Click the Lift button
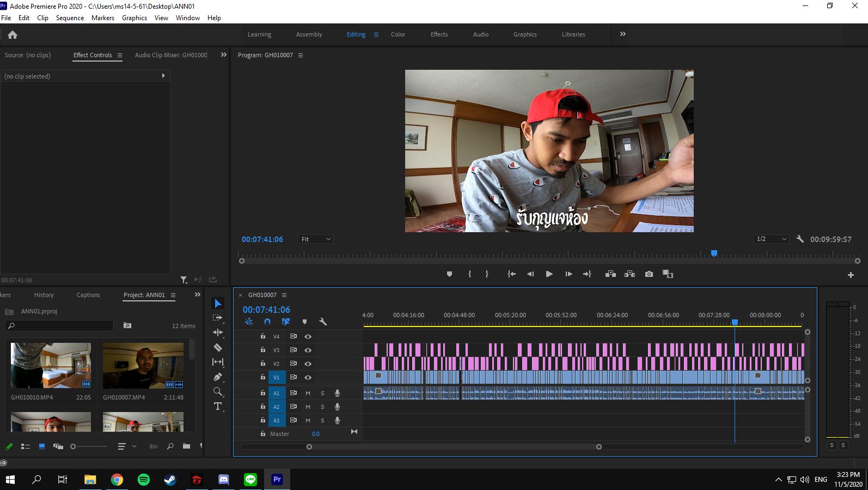Screen dimensions: 868x490 (x=610, y=274)
